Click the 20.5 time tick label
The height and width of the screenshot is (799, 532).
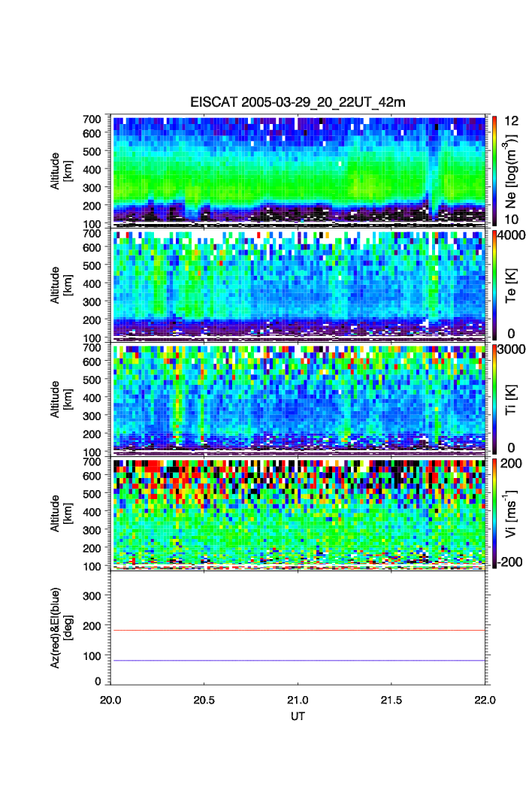click(x=204, y=700)
